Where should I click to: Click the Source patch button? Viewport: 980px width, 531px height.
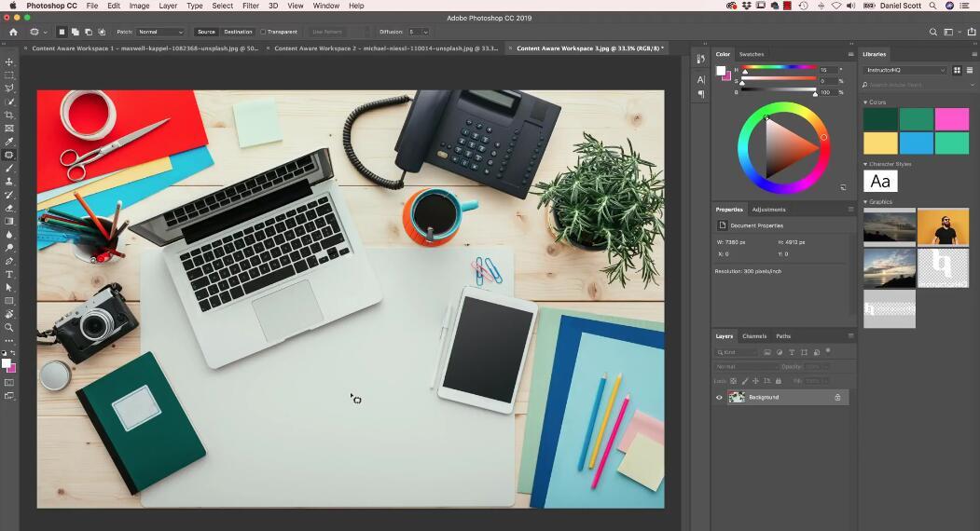206,32
